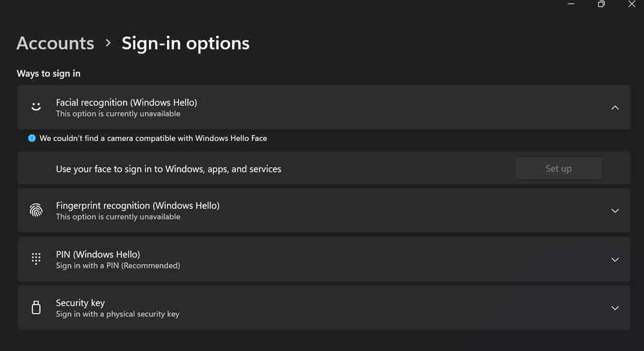Expand the PIN (Windows Hello) chevron
The image size is (644, 351).
click(614, 260)
